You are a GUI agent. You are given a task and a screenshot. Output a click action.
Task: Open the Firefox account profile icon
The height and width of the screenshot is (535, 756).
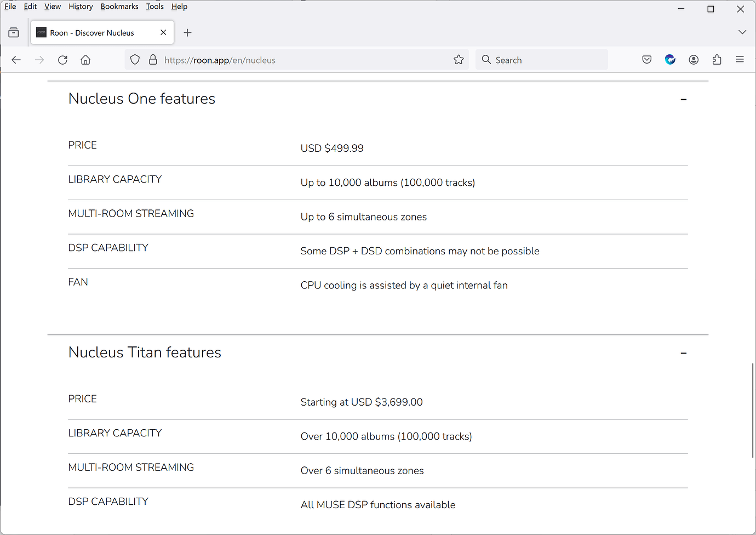click(x=694, y=59)
